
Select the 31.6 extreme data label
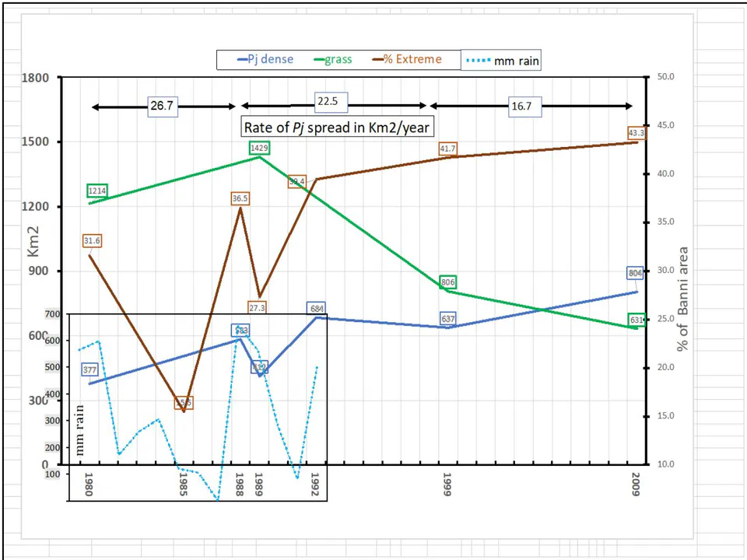pos(92,241)
